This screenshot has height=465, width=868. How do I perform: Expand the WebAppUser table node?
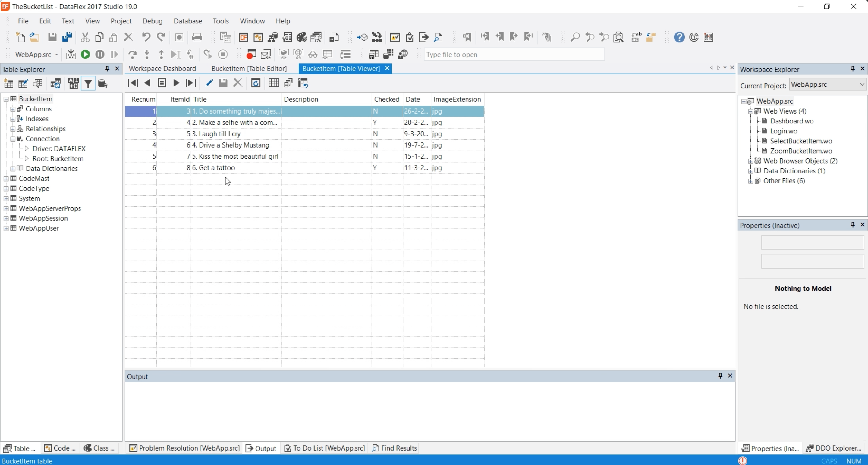coord(6,229)
